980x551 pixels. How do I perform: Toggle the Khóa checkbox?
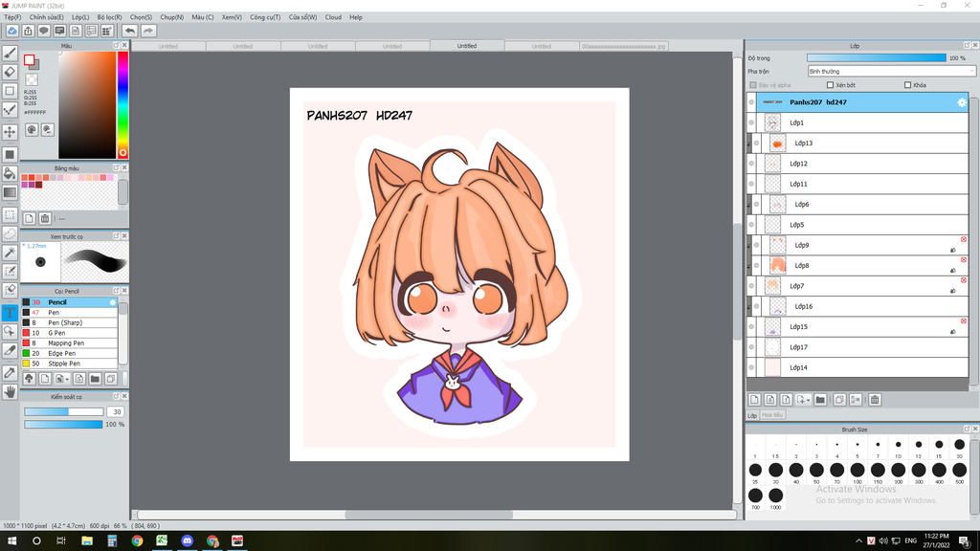click(x=907, y=85)
